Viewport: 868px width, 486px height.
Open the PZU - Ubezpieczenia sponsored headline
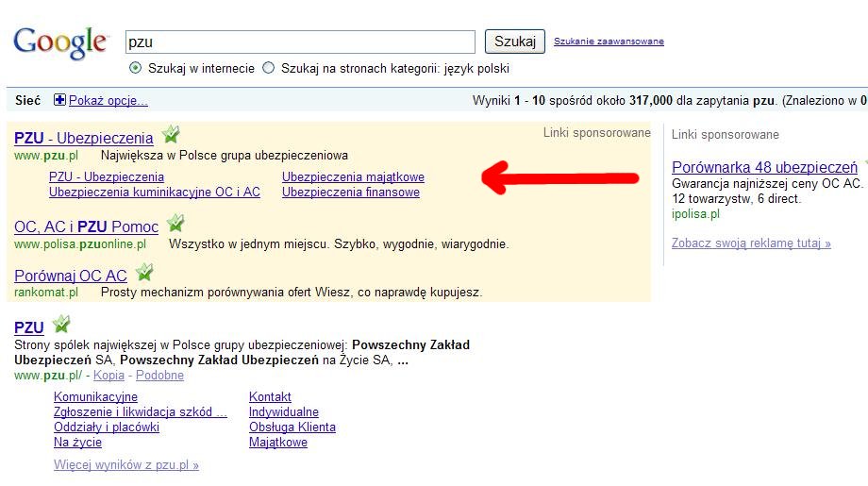coord(84,138)
